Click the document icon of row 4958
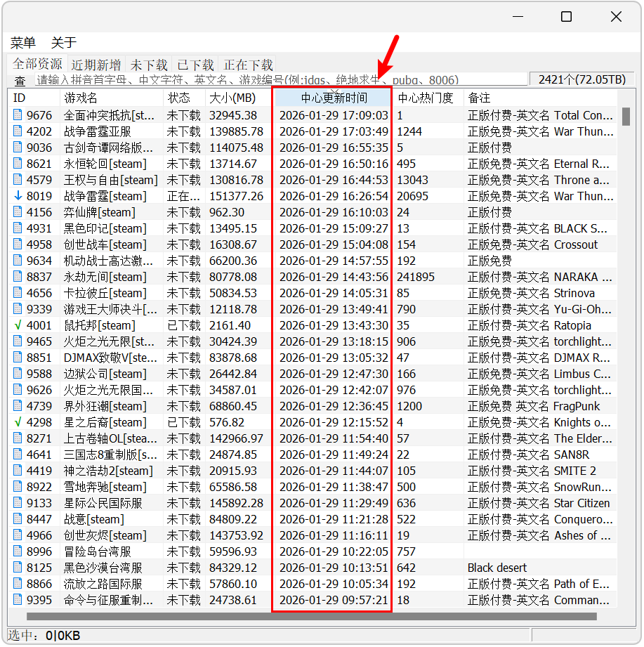 tap(18, 244)
